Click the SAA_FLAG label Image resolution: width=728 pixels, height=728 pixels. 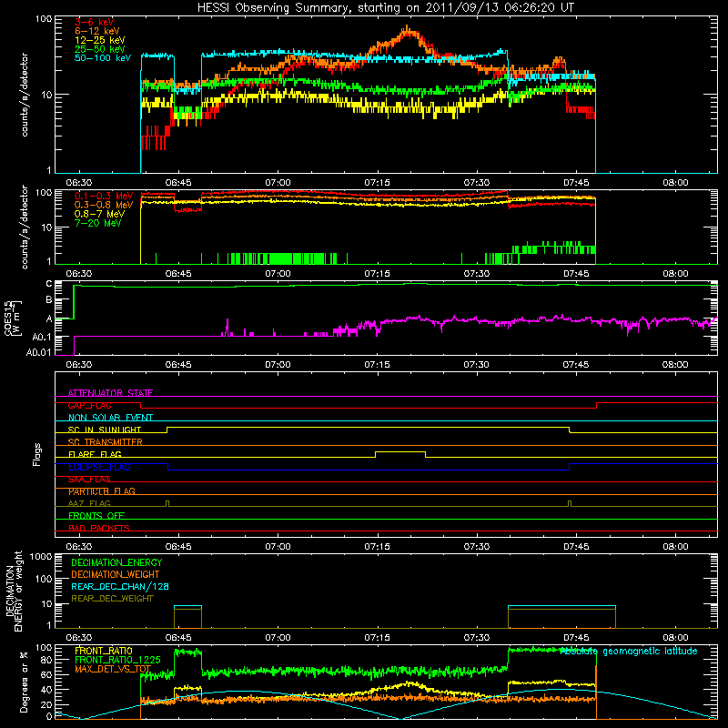click(89, 479)
